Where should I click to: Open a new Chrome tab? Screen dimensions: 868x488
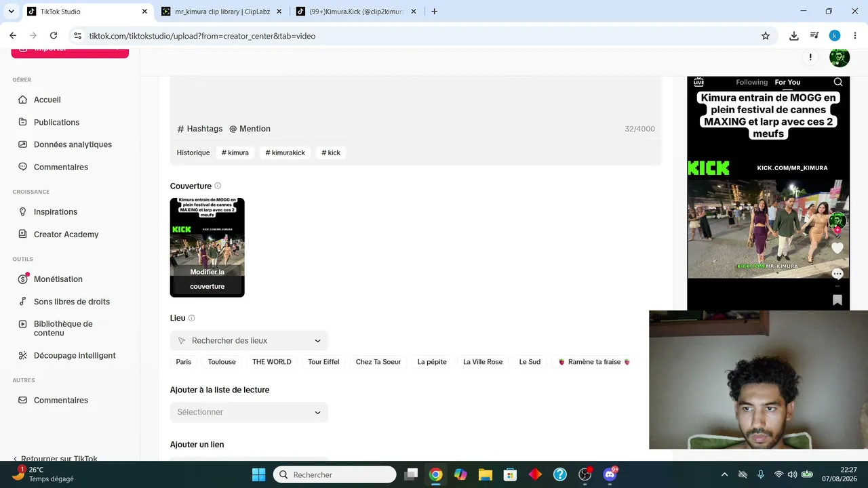pyautogui.click(x=434, y=12)
